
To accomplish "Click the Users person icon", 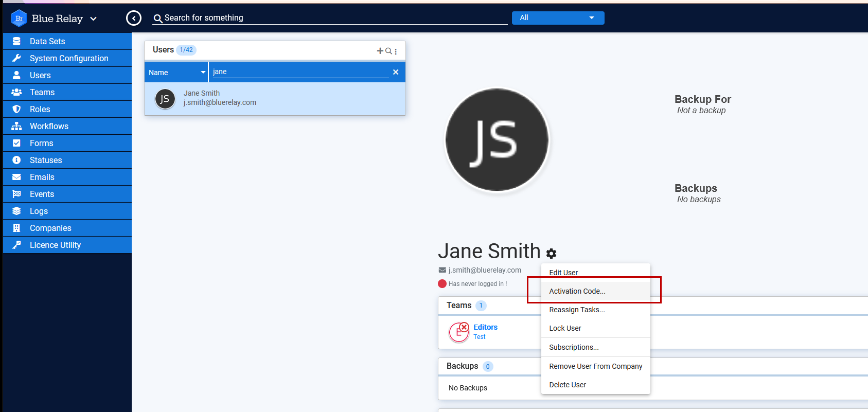I will [x=16, y=75].
